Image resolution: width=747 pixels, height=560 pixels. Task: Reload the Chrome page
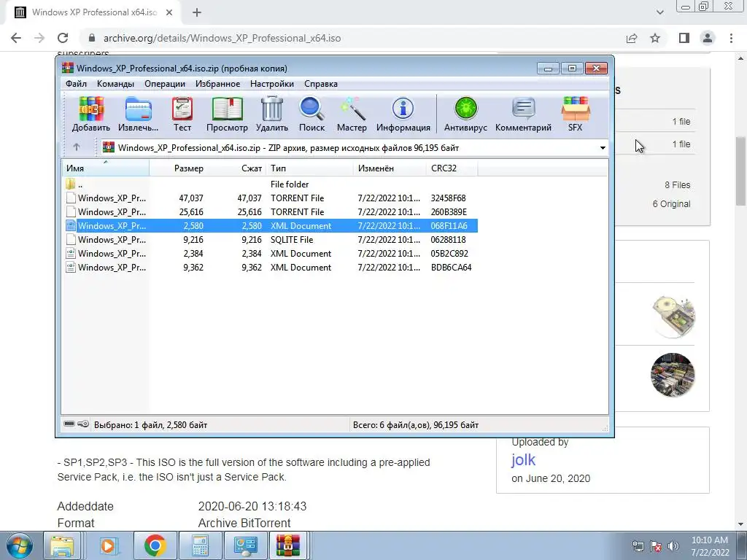[x=63, y=38]
